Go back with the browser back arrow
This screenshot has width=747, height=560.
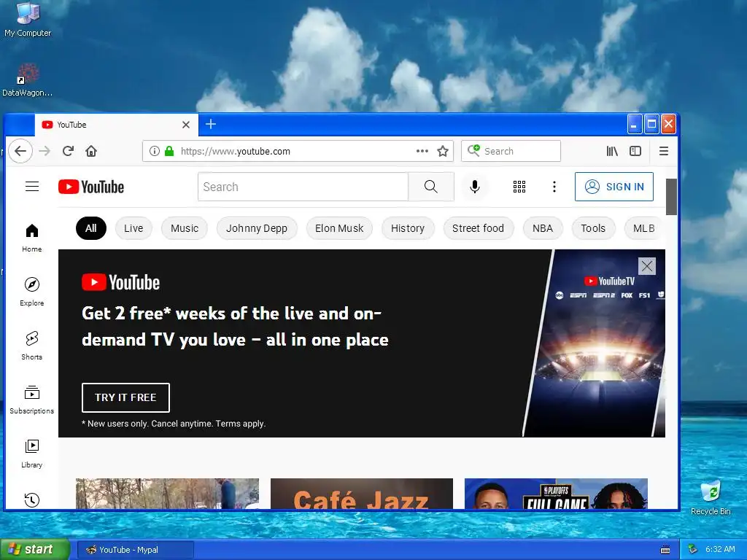tap(20, 151)
